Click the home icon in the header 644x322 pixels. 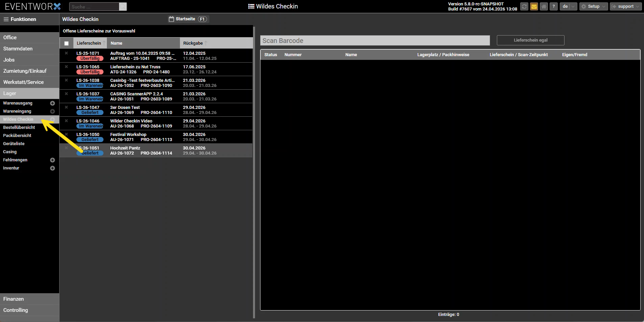pos(544,6)
